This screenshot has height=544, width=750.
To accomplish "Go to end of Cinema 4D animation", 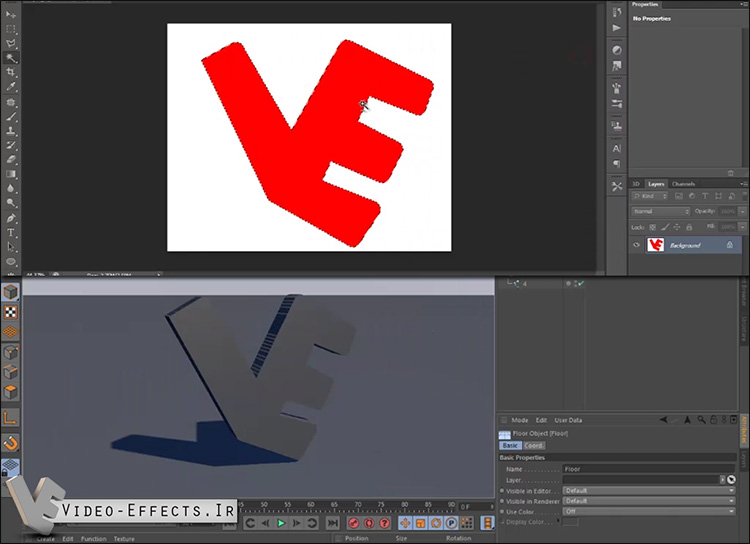I will [333, 523].
